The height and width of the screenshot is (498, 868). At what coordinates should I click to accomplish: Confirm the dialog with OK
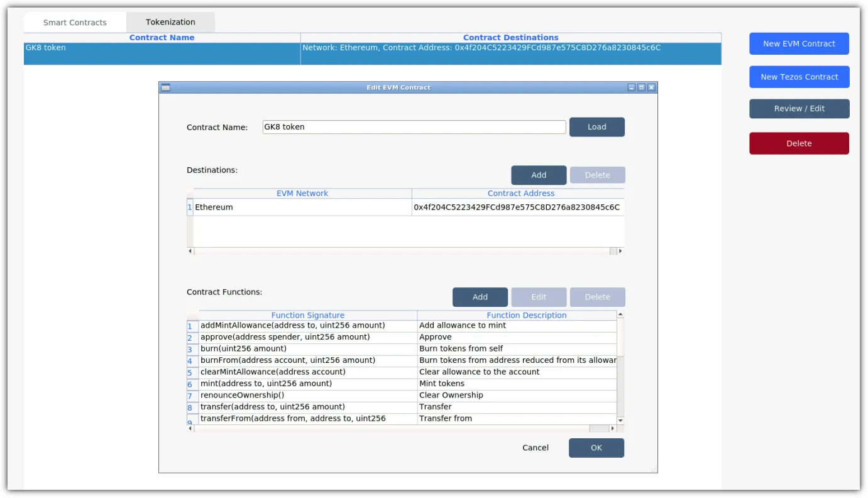point(596,448)
